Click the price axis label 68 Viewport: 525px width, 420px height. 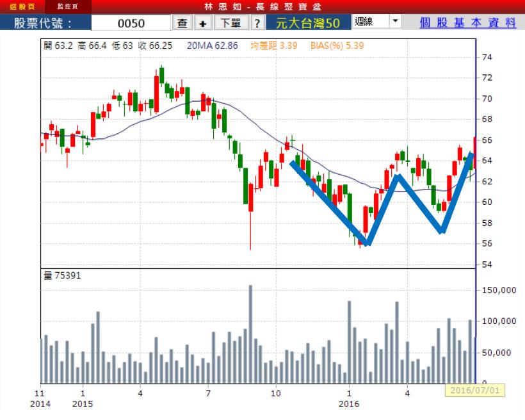[487, 119]
